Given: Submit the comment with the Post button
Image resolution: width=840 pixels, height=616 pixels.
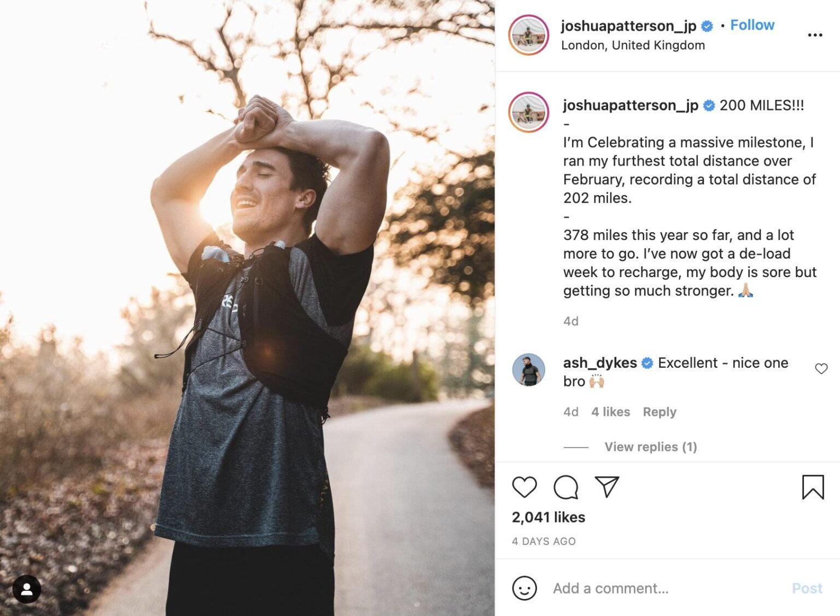Looking at the screenshot, I should [807, 588].
